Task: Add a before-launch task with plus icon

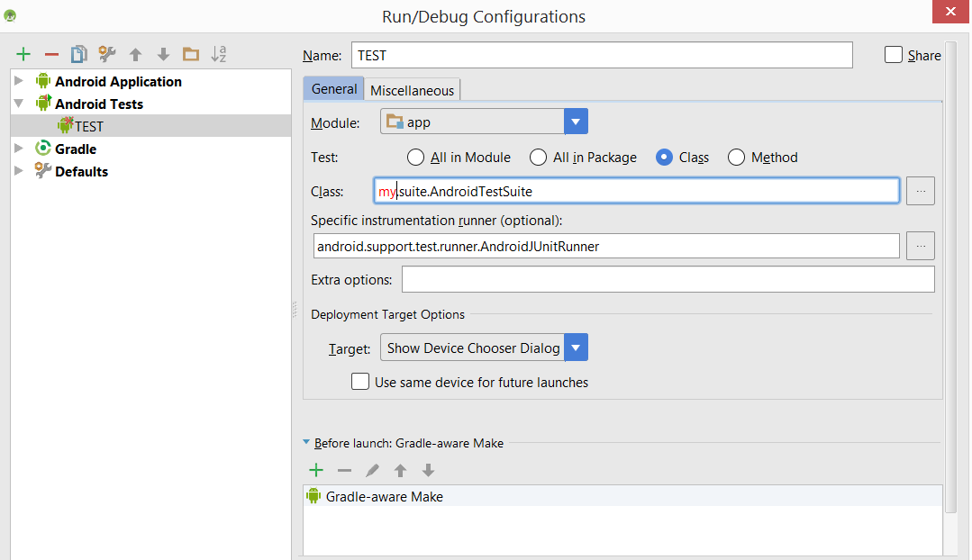Action: click(x=316, y=470)
